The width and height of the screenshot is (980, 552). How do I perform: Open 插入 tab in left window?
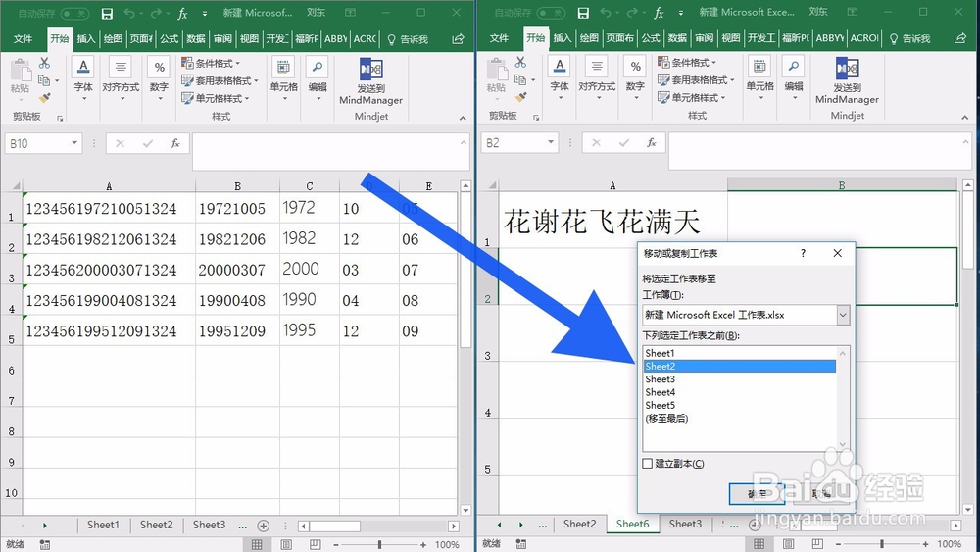point(86,39)
